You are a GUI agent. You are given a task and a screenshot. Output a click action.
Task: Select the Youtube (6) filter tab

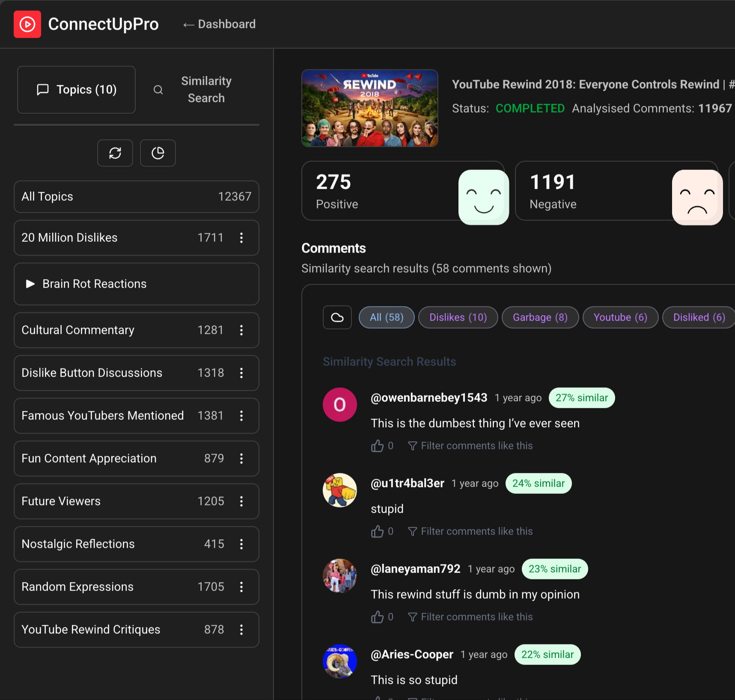pyautogui.click(x=620, y=317)
